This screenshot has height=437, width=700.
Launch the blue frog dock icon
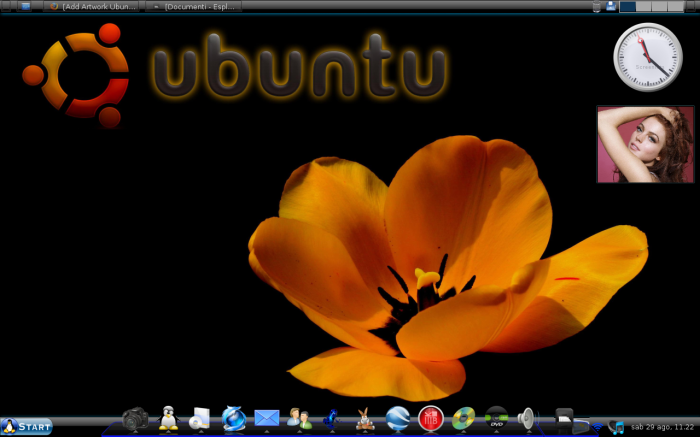pyautogui.click(x=331, y=419)
